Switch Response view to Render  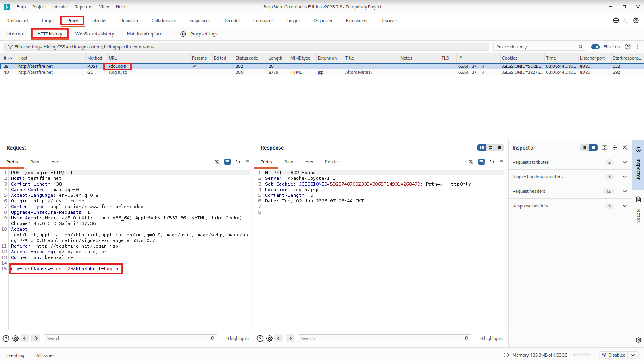pos(332,162)
